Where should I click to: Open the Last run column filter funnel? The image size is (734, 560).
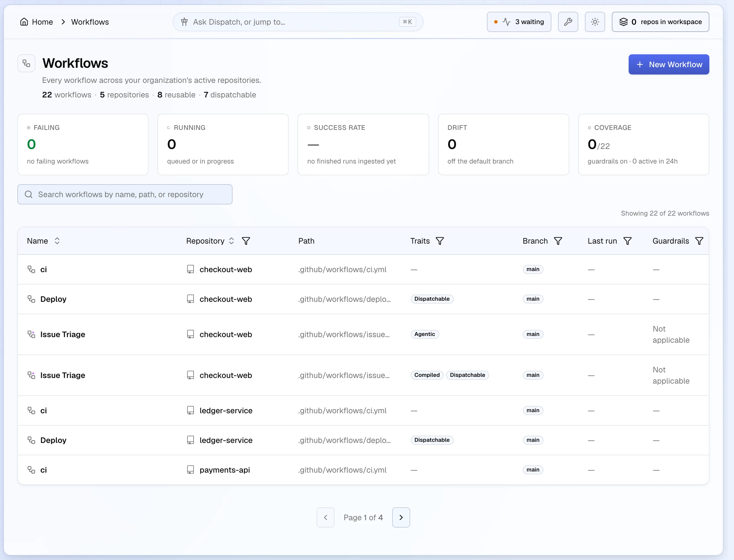pyautogui.click(x=627, y=241)
